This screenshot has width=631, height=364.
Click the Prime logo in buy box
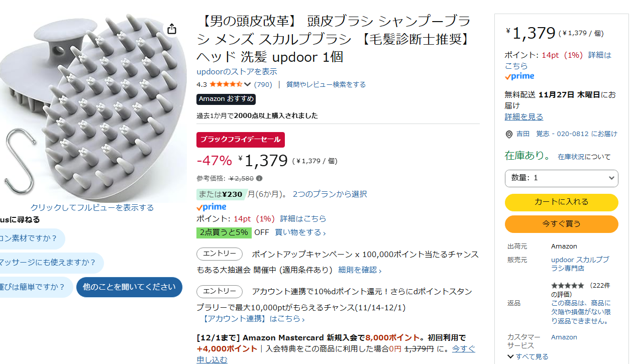tap(519, 76)
